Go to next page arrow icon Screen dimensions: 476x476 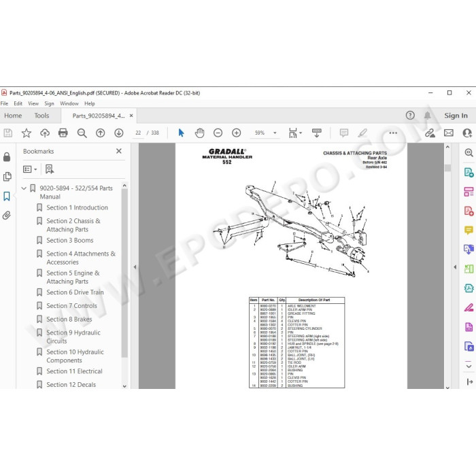[119, 133]
